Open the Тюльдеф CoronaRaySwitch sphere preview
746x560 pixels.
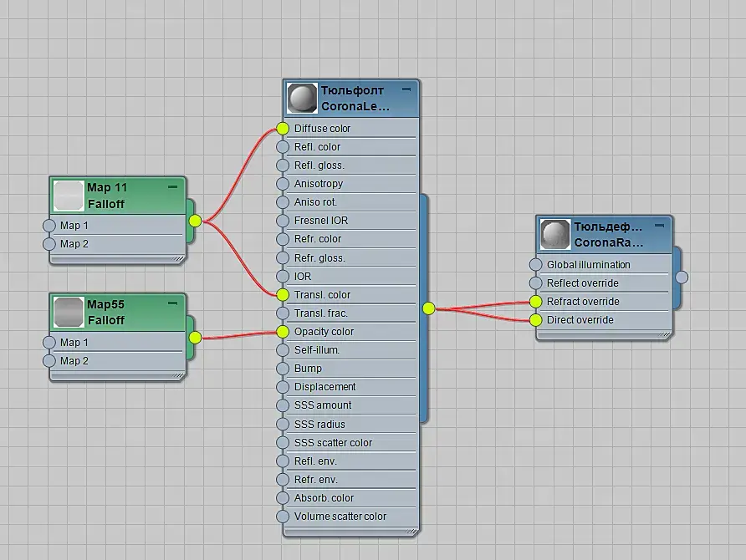pos(555,234)
